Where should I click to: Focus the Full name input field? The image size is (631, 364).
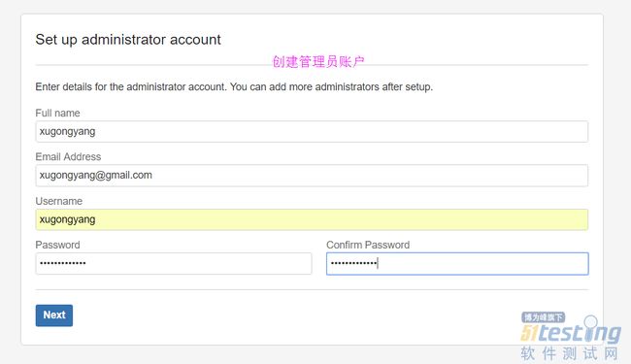312,131
